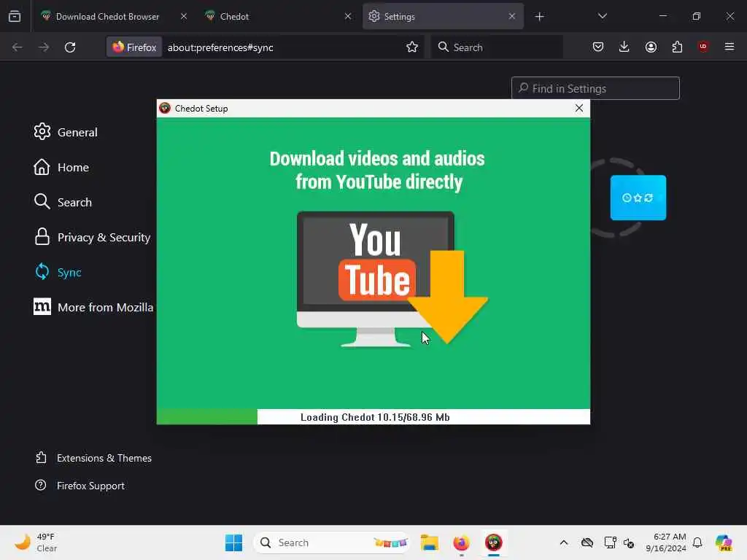Image resolution: width=747 pixels, height=560 pixels.
Task: Open Privacy & Security settings
Action: [92, 237]
